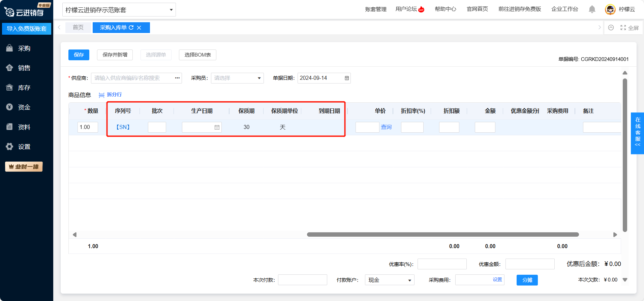Focus the 批次 input field
This screenshot has height=301, width=644.
click(157, 127)
